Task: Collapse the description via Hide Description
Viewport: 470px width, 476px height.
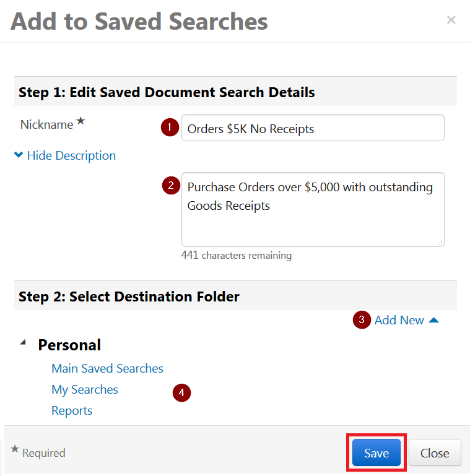Action: 71,155
